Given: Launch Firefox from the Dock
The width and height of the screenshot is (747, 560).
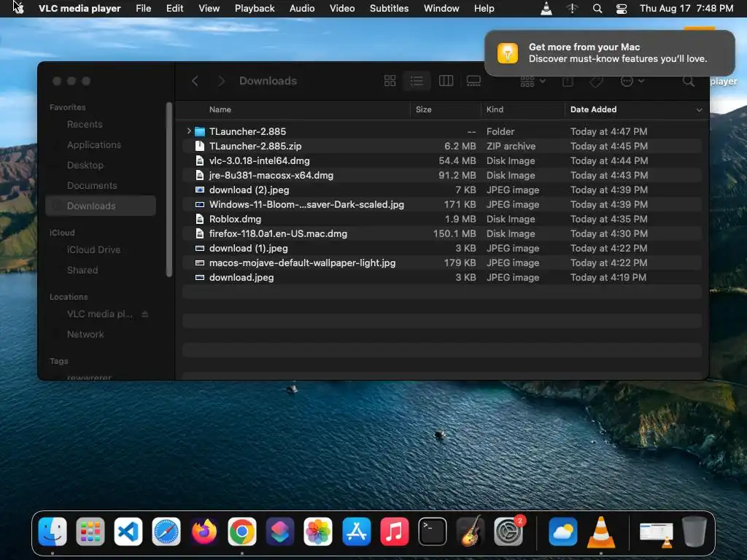Looking at the screenshot, I should [204, 531].
